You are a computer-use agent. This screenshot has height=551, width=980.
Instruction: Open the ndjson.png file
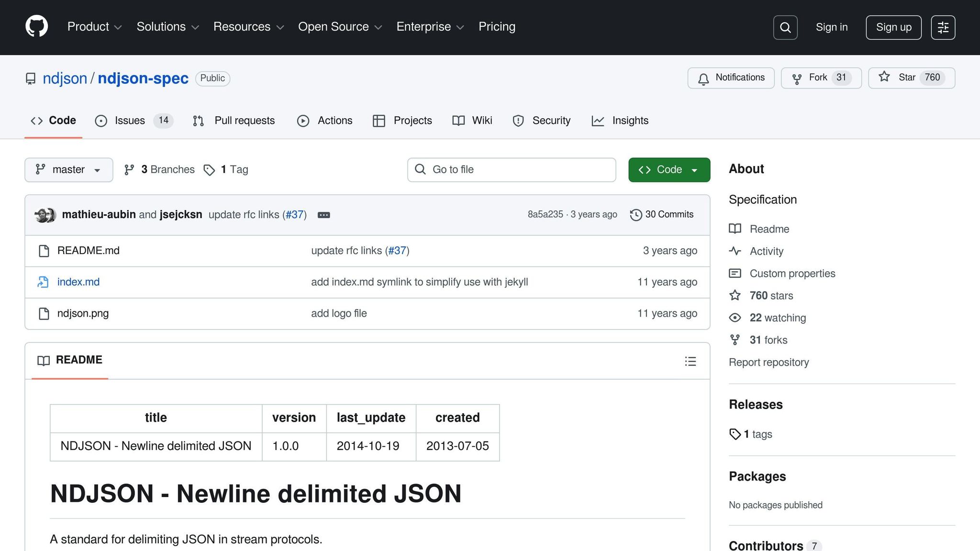tap(83, 314)
